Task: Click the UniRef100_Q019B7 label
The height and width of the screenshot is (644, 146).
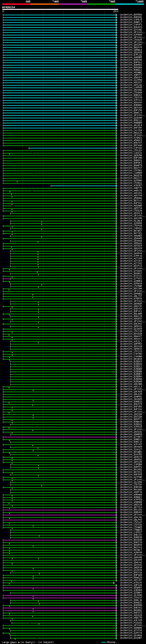Action: [131, 638]
